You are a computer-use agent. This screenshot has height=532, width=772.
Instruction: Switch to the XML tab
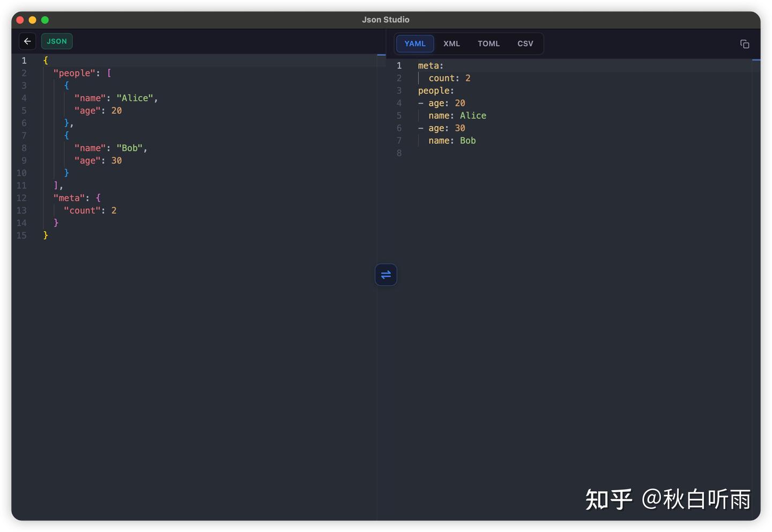tap(451, 43)
